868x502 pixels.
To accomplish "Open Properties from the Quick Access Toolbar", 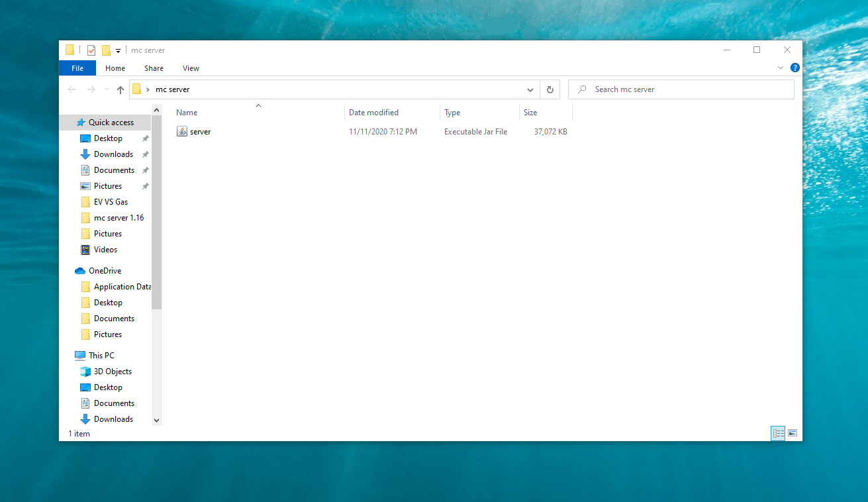I will point(91,50).
